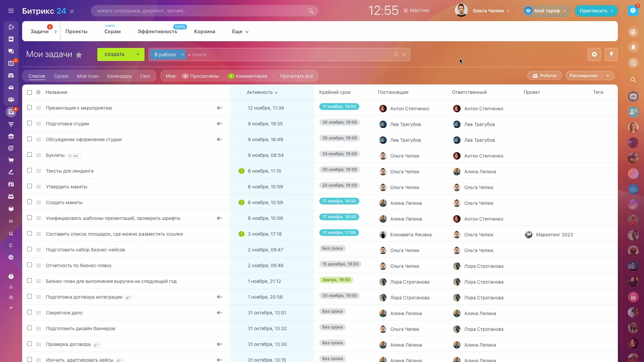This screenshot has height=362, width=644.
Task: Tick checkbox for Секретное дело task
Action: pyautogui.click(x=30, y=312)
